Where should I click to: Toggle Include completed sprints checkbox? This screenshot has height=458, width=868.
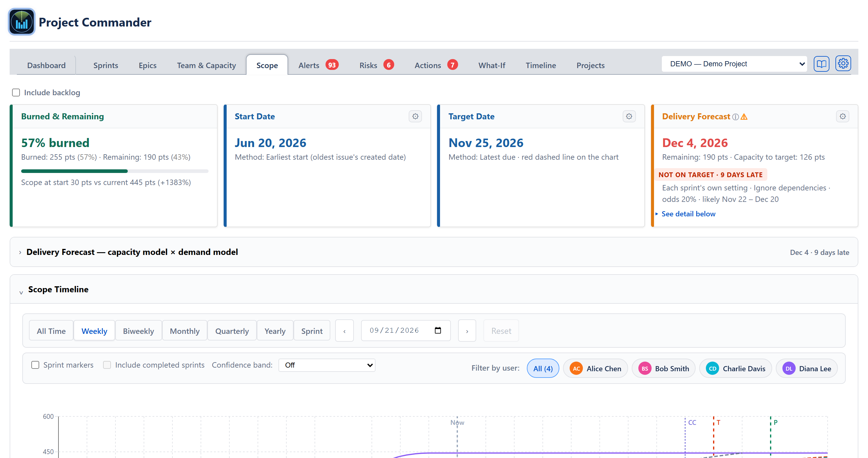(107, 365)
